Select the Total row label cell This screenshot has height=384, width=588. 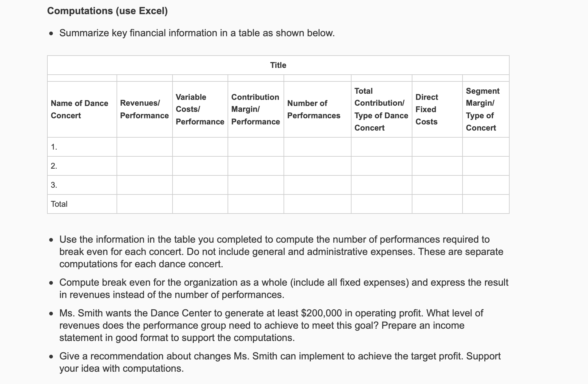(x=82, y=204)
